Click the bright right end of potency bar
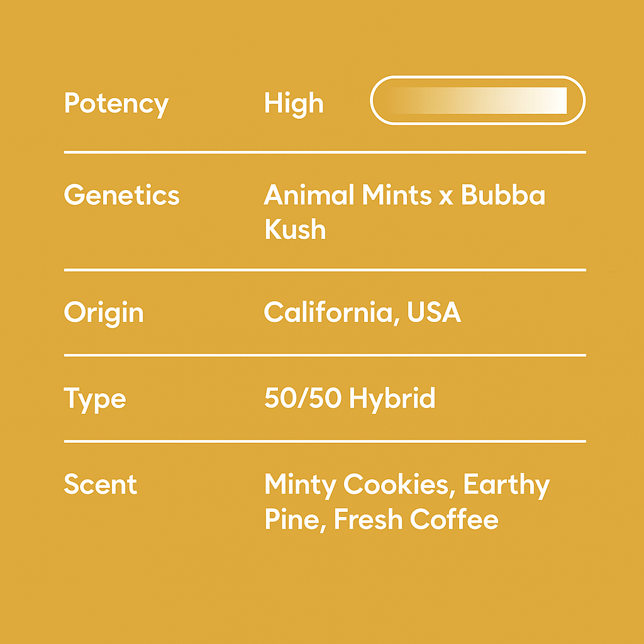 coord(557,101)
